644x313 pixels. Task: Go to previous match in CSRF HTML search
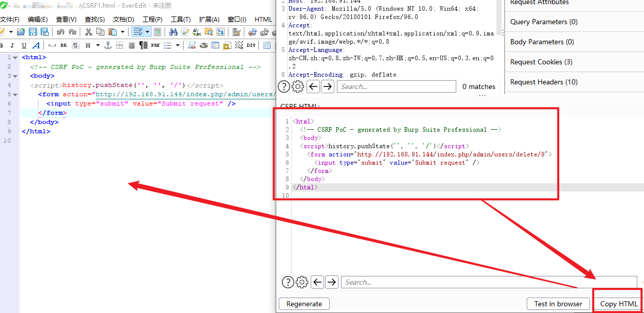tap(317, 282)
